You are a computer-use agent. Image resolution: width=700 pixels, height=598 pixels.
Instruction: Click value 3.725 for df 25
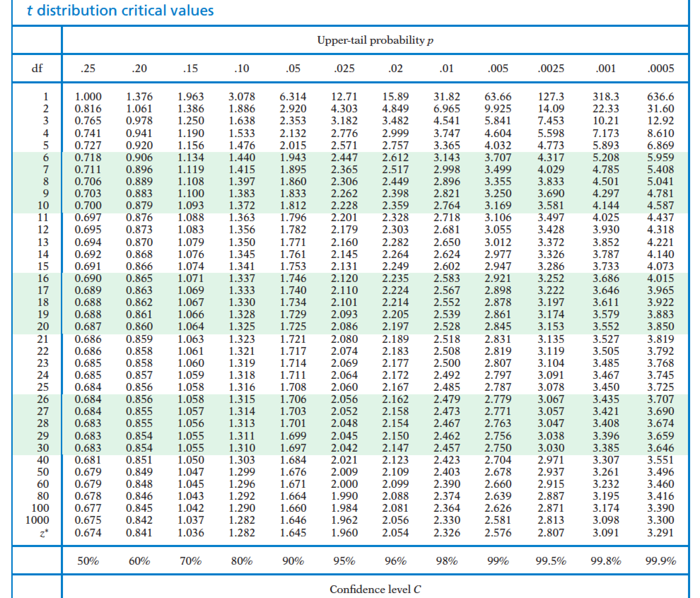pos(660,387)
